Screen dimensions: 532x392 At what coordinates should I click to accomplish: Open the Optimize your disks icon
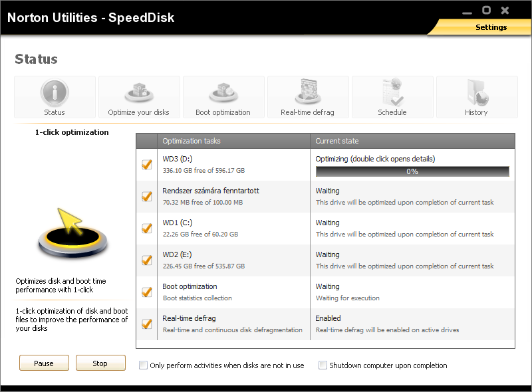[x=139, y=92]
